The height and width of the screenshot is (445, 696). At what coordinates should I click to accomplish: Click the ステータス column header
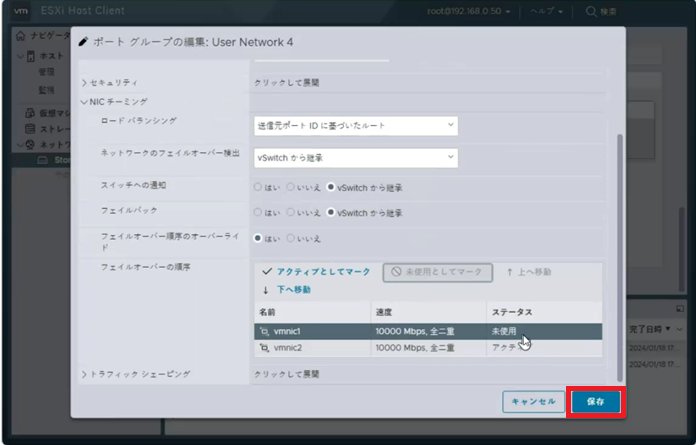pyautogui.click(x=545, y=312)
